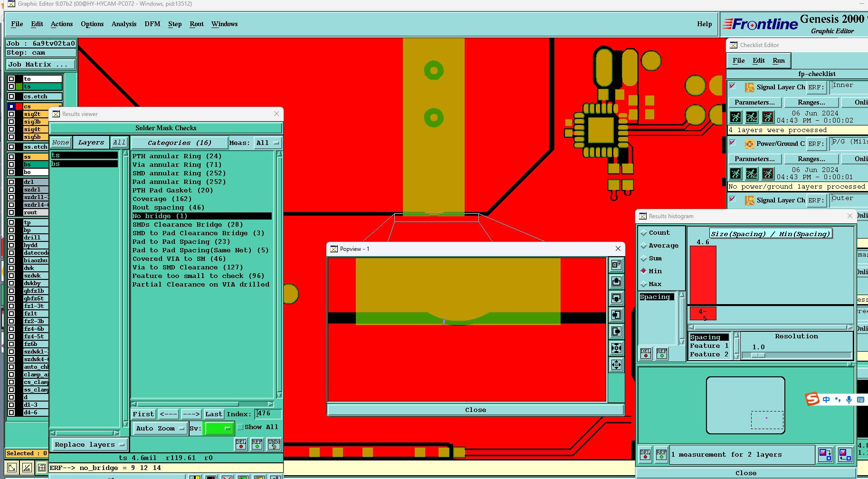Click second run icon under Signal Layer Inner
868x479 pixels.
point(752,117)
